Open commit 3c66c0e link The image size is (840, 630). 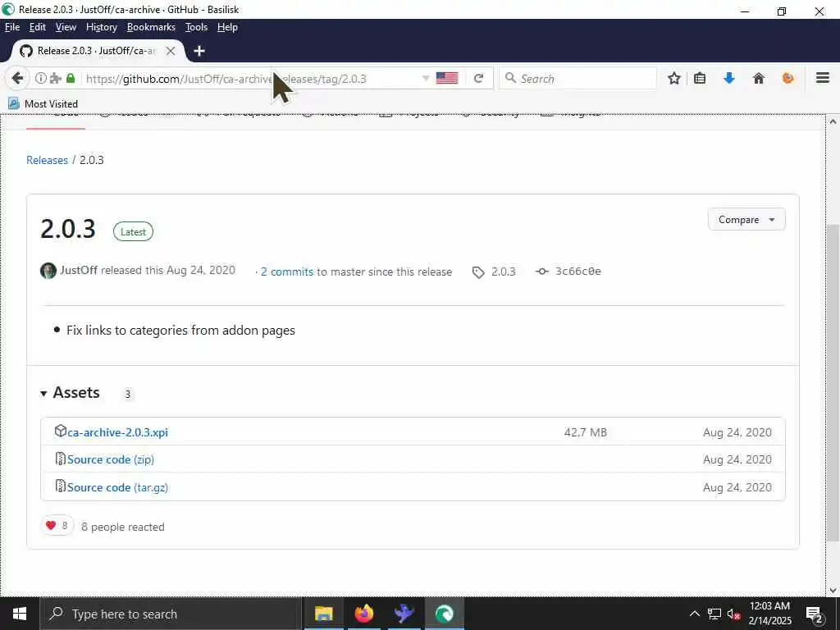click(577, 271)
